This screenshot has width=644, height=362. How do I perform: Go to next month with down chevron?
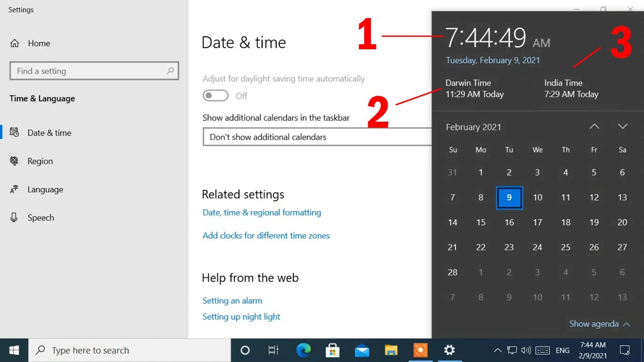(622, 126)
